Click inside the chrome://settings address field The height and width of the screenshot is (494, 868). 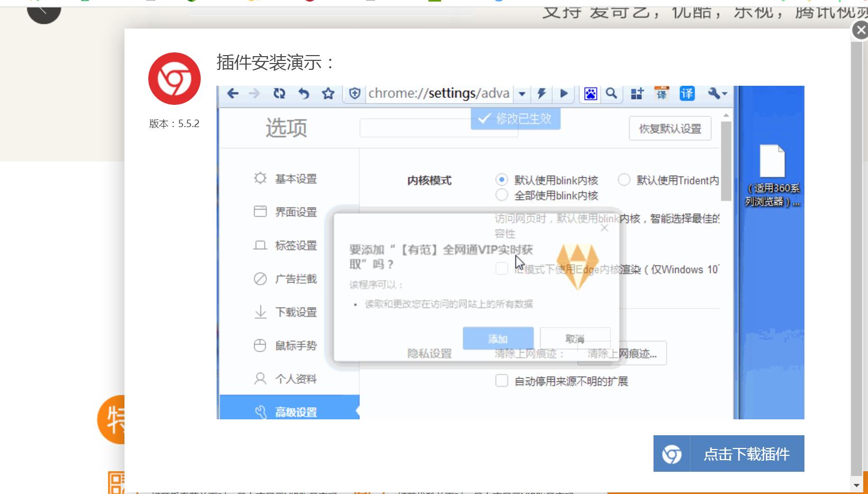(440, 94)
